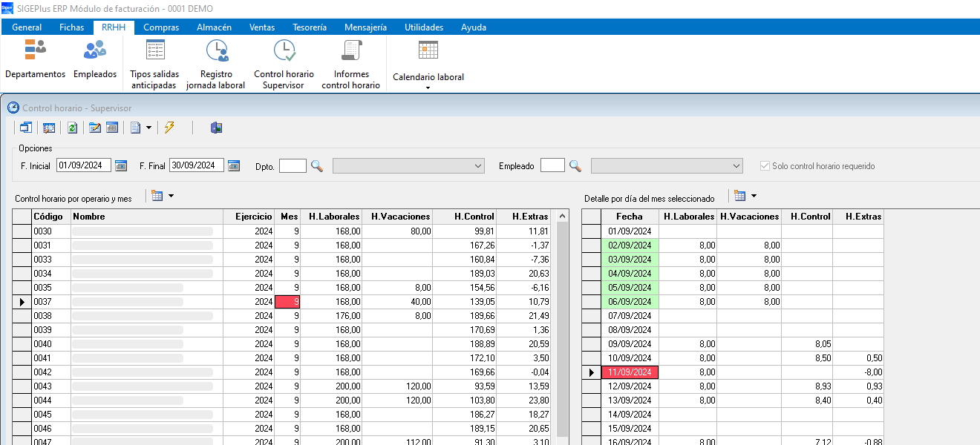Sort by the Nombre column header
The height and width of the screenshot is (445, 980).
click(x=147, y=217)
